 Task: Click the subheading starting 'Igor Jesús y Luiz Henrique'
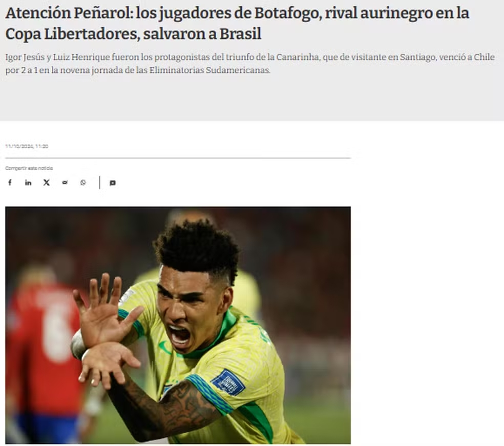point(250,64)
